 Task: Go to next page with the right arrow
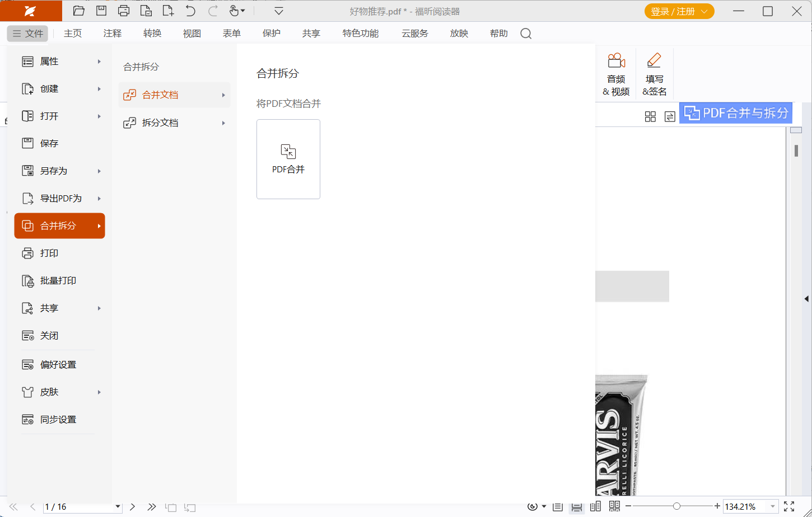pyautogui.click(x=133, y=506)
